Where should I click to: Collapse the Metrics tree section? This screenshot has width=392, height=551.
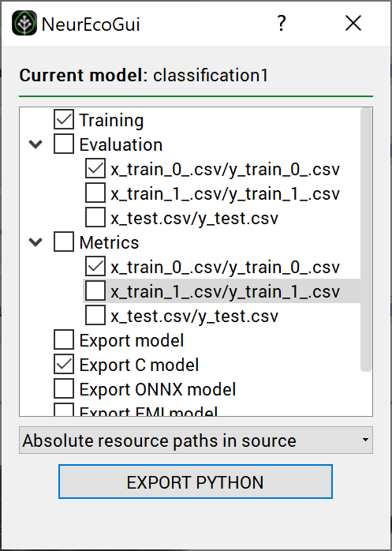(x=35, y=242)
